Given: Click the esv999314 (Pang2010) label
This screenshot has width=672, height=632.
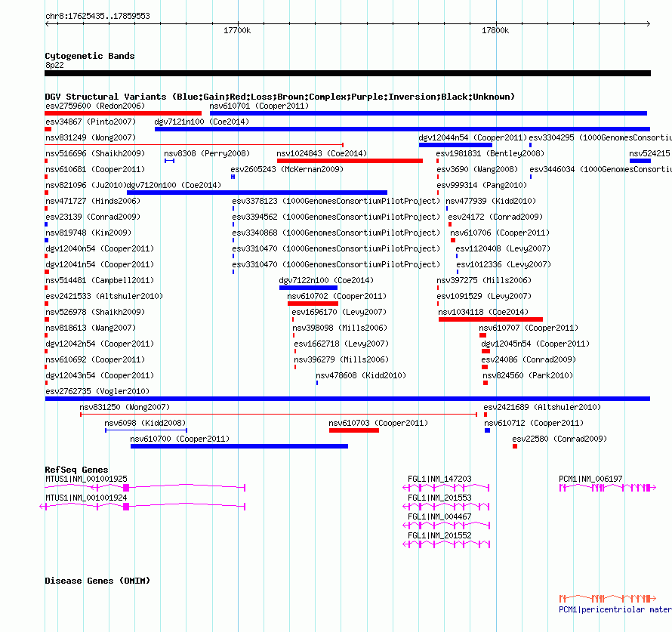Looking at the screenshot, I should coord(482,185).
